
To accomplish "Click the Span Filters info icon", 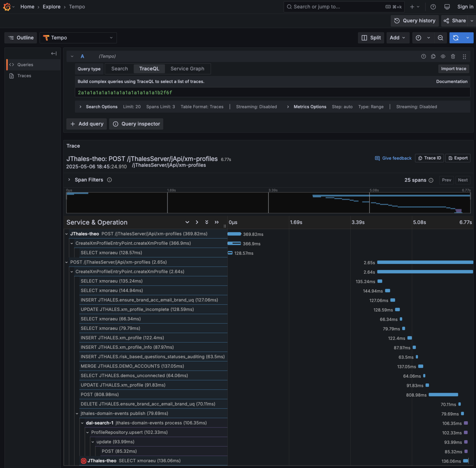I will (109, 180).
